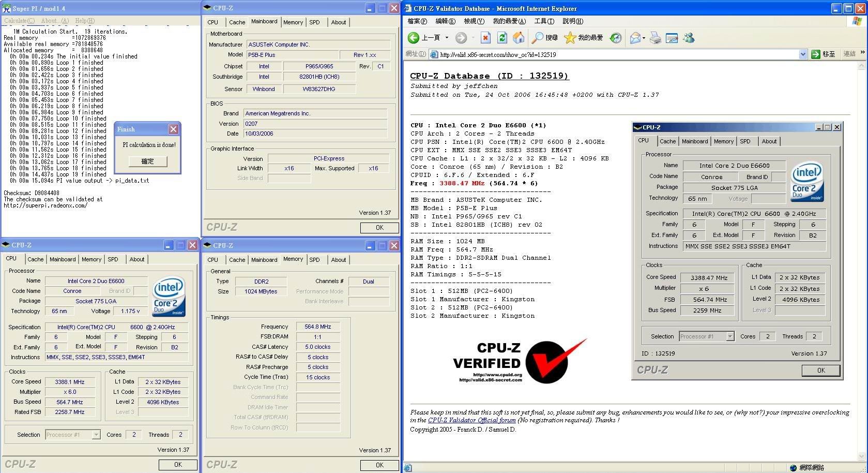Close the Finish dialog with X button
Screen dimensions: 868x473
173,129
